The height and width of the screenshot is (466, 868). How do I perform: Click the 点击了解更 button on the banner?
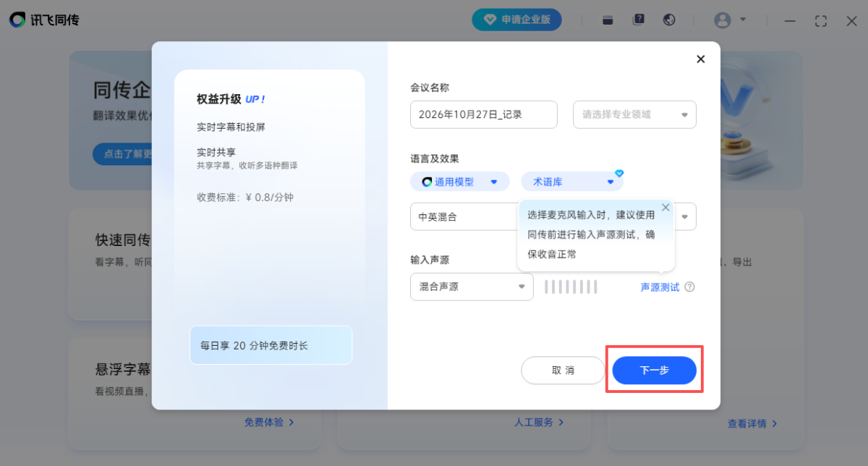(122, 153)
